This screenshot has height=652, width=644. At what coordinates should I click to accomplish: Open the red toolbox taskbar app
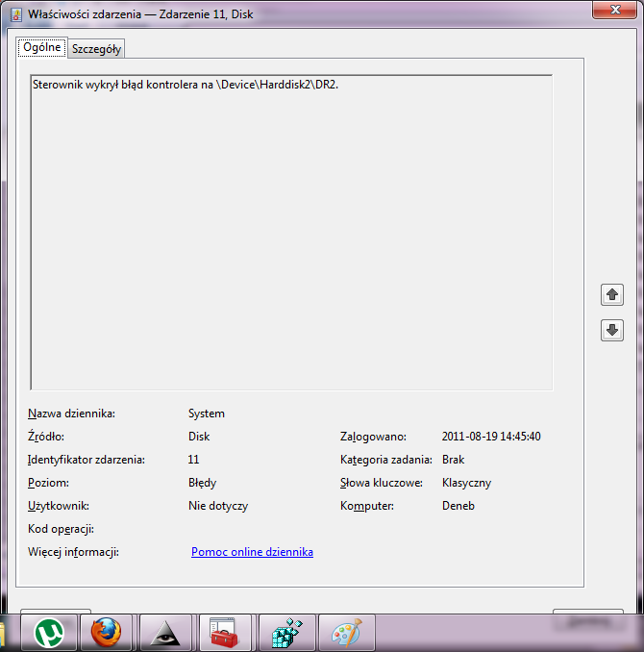coord(225,633)
